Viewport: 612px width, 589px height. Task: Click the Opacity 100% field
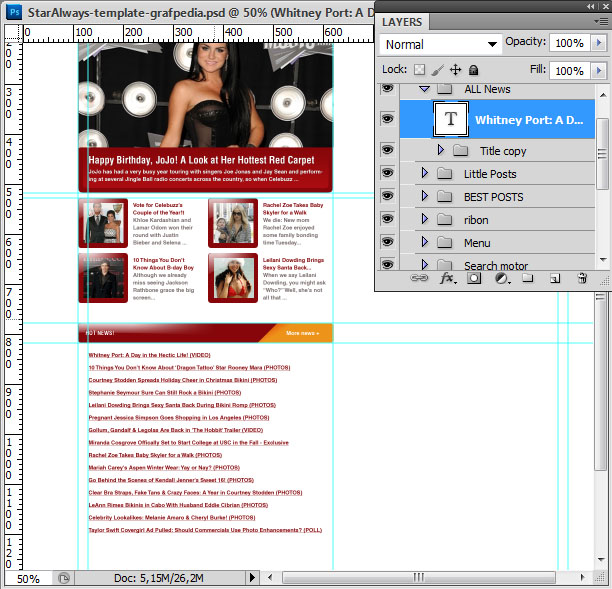tap(570, 43)
